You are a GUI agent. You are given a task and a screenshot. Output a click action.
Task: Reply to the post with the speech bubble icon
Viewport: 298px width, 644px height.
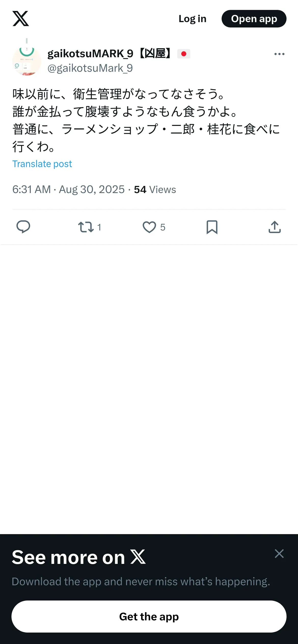pyautogui.click(x=23, y=227)
